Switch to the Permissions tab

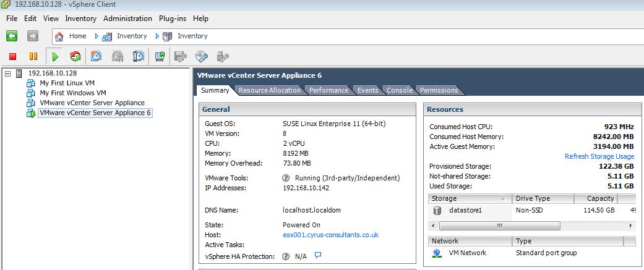[439, 90]
